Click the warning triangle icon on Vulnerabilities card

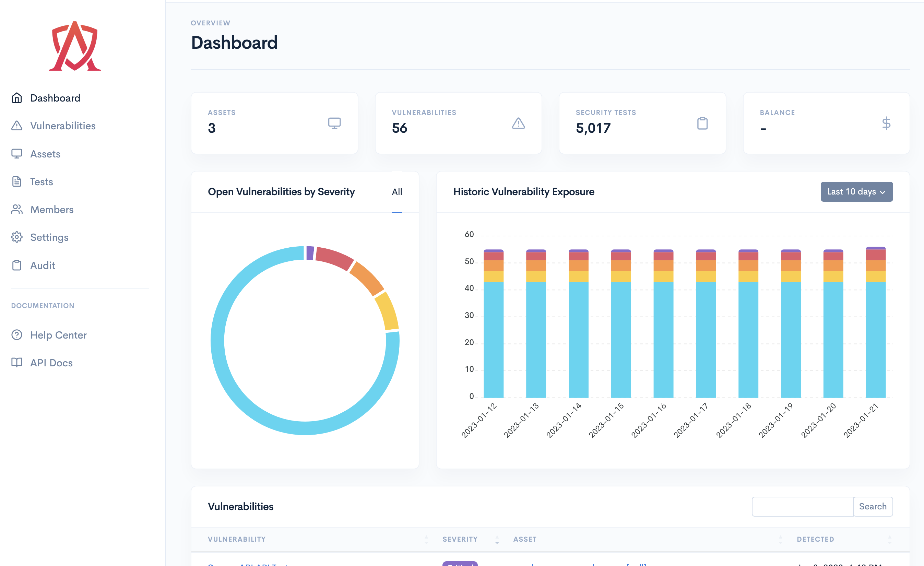(518, 123)
